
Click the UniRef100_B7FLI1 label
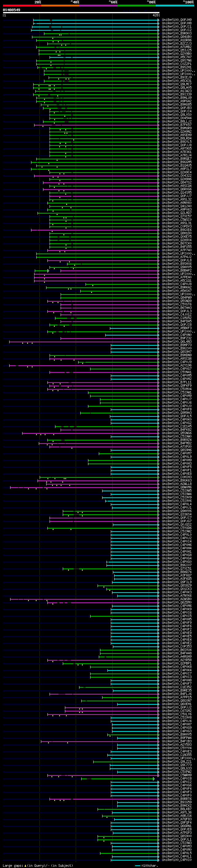click(177, 382)
